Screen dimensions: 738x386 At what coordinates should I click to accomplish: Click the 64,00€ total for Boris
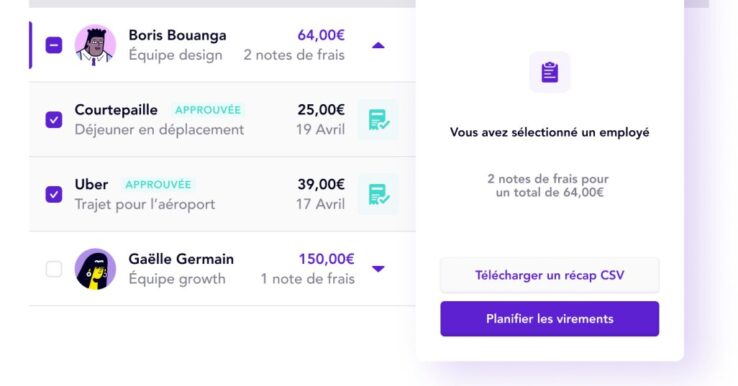[x=321, y=35]
